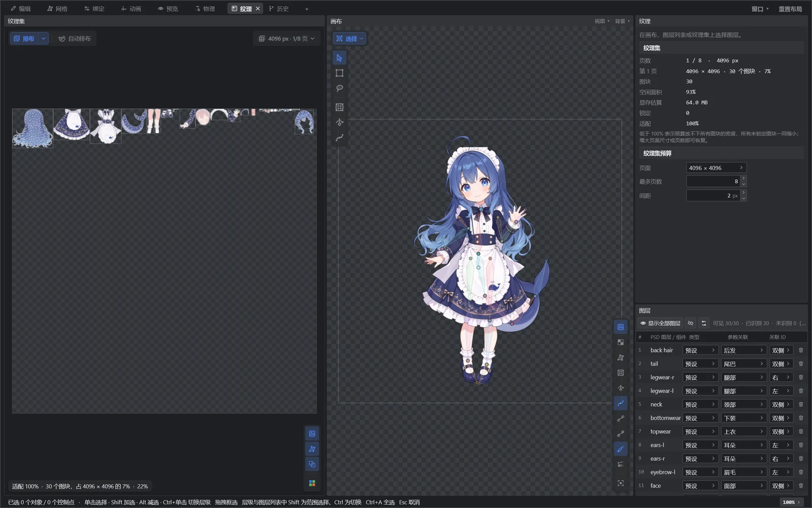Refresh layer recognition with the sync icon

point(704,323)
